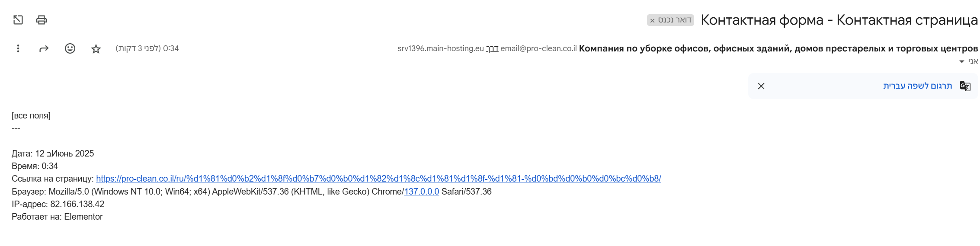Screen dimensions: 980x246
Task: Add an emoji reaction to the message
Action: [70, 48]
